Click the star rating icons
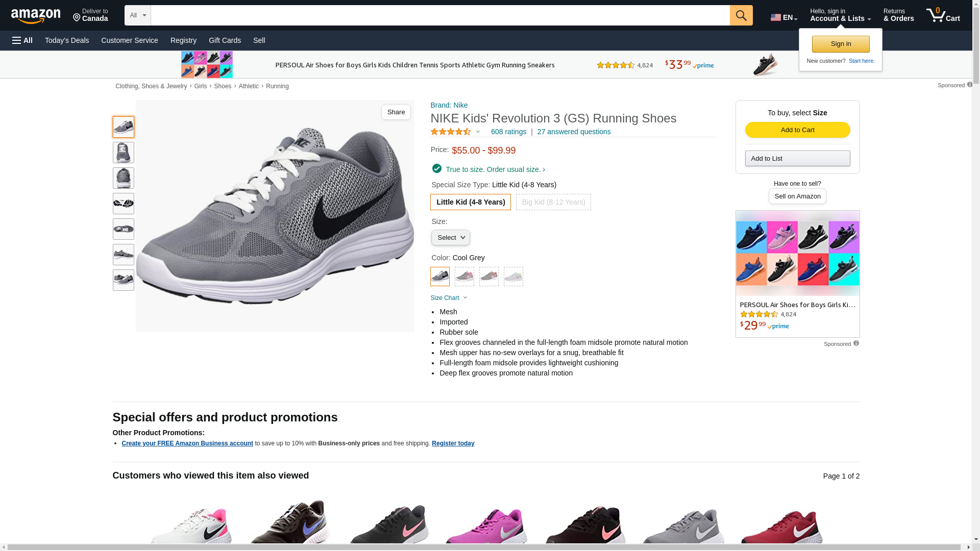 [x=451, y=132]
